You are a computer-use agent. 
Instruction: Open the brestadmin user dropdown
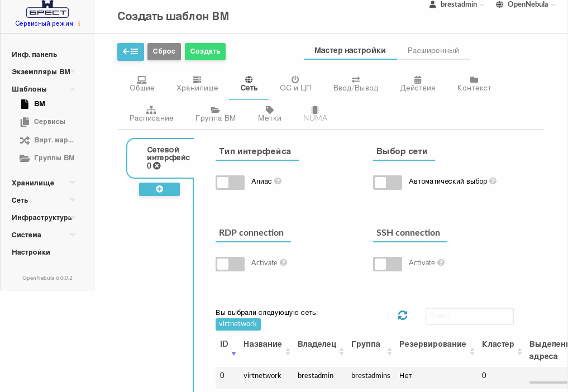[457, 4]
